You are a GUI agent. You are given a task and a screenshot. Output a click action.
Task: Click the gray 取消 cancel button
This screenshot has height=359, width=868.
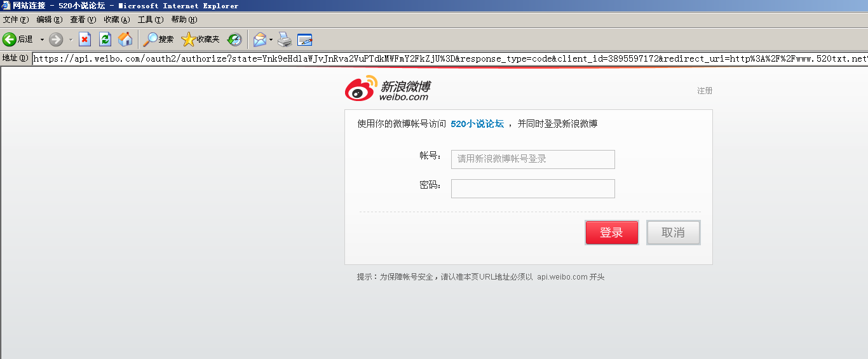point(674,233)
